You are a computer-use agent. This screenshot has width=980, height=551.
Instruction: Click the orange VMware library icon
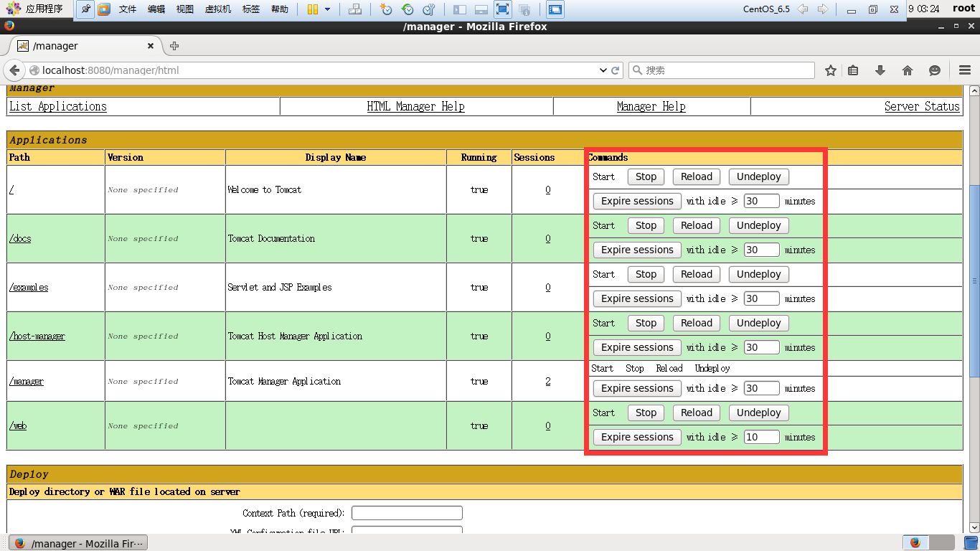pyautogui.click(x=104, y=9)
